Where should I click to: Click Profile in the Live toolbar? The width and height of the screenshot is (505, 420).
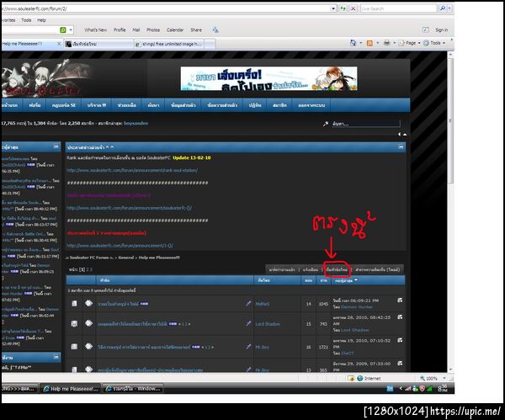(x=120, y=30)
